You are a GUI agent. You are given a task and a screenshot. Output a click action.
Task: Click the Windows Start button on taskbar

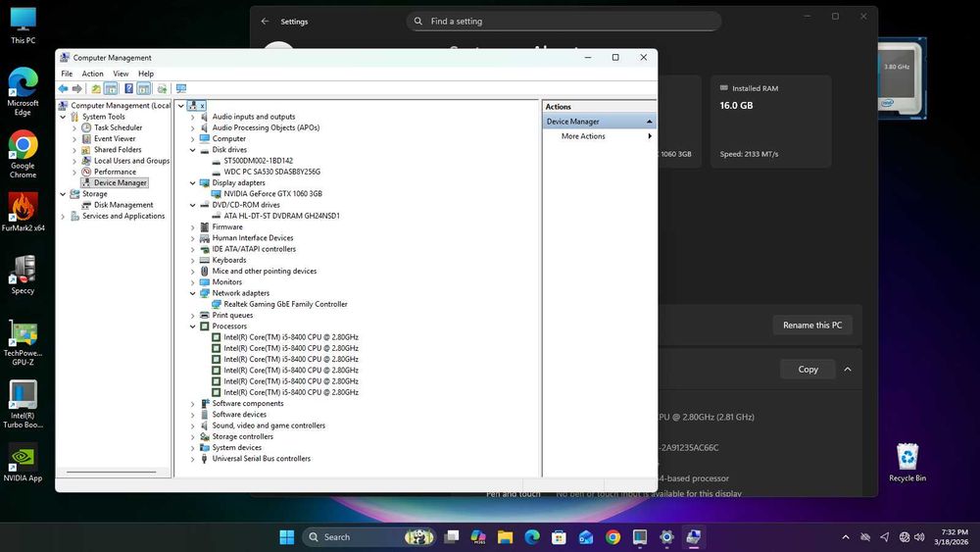[287, 537]
